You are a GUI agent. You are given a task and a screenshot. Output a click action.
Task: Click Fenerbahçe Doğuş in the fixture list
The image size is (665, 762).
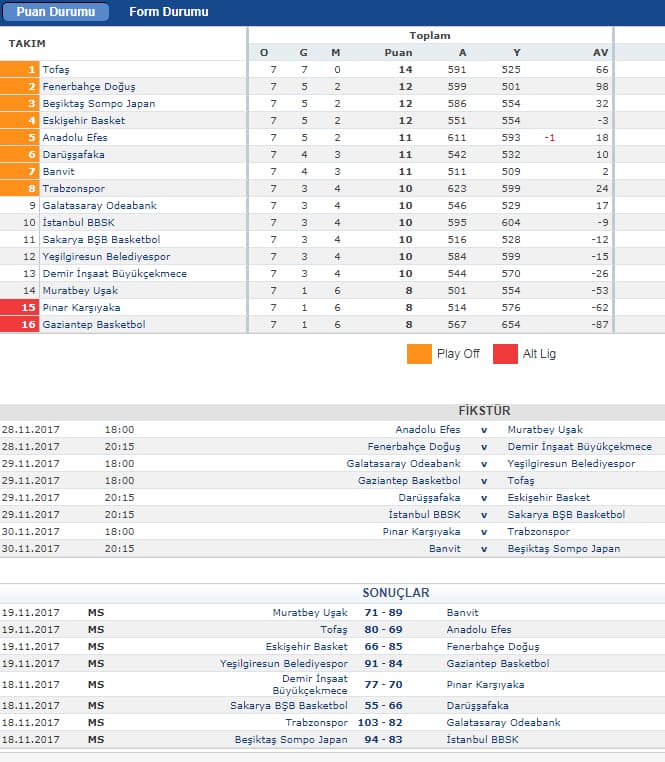tap(414, 447)
